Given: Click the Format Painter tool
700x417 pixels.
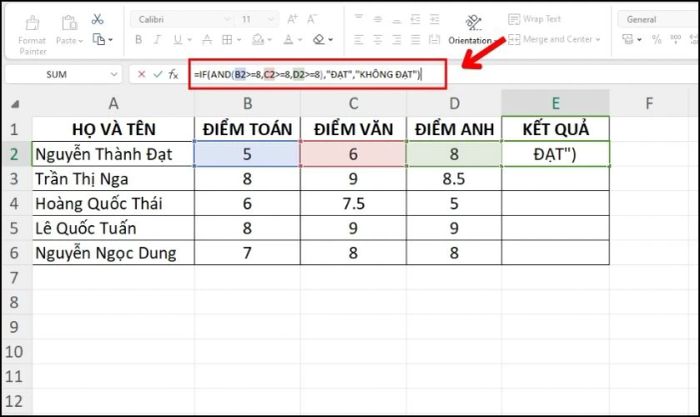Looking at the screenshot, I should [32, 36].
